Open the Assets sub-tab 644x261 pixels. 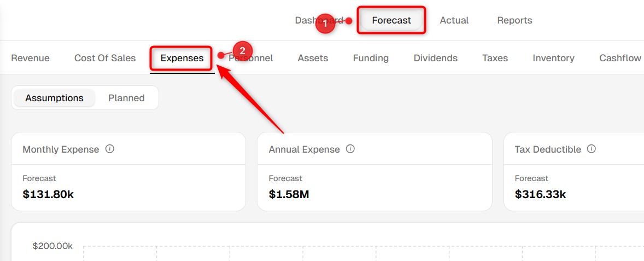313,58
